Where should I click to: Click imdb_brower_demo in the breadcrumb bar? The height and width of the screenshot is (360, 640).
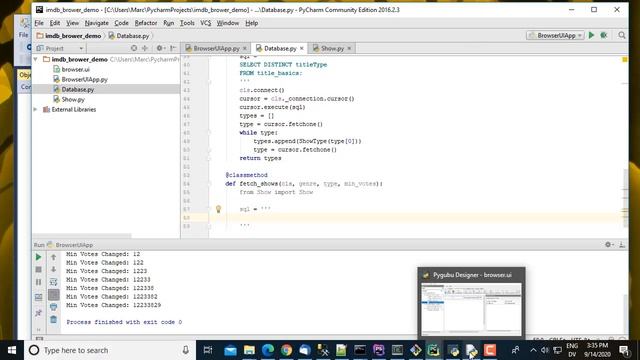pos(69,36)
